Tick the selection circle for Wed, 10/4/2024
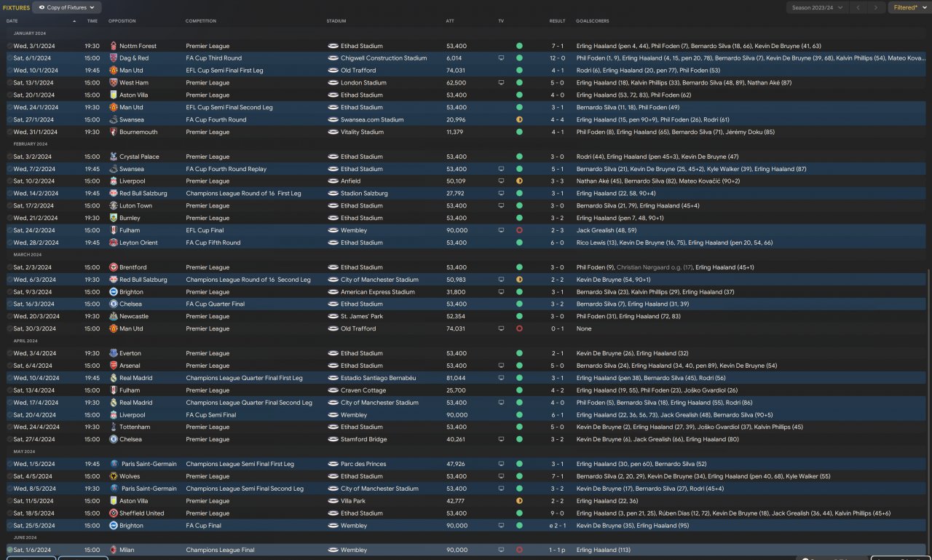This screenshot has width=932, height=560. pos(9,378)
